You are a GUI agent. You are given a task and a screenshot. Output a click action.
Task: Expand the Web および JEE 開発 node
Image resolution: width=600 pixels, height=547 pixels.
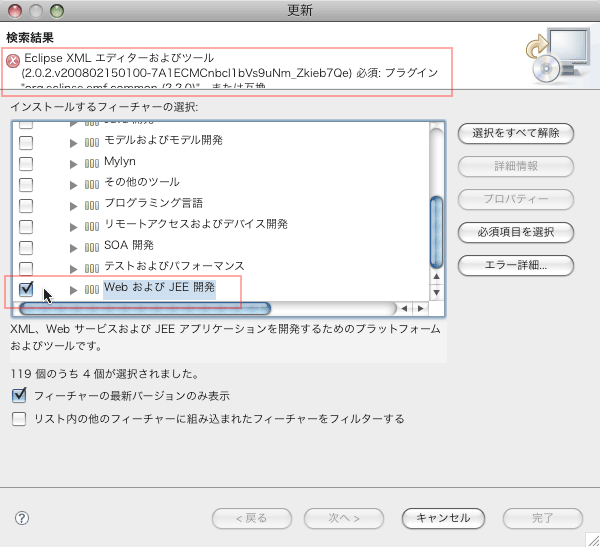click(73, 290)
